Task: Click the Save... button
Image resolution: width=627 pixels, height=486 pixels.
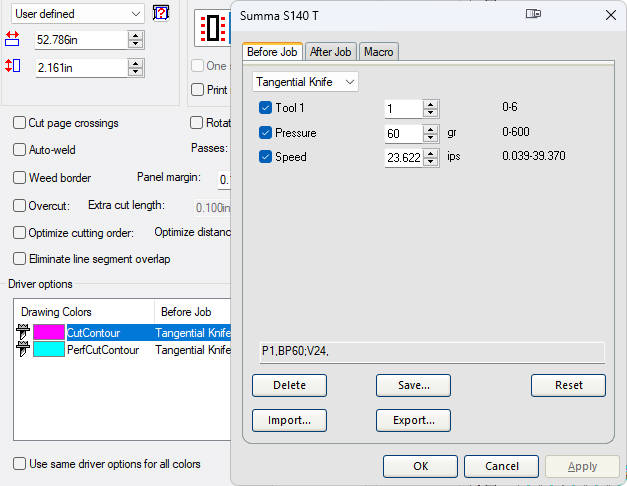Action: (413, 385)
